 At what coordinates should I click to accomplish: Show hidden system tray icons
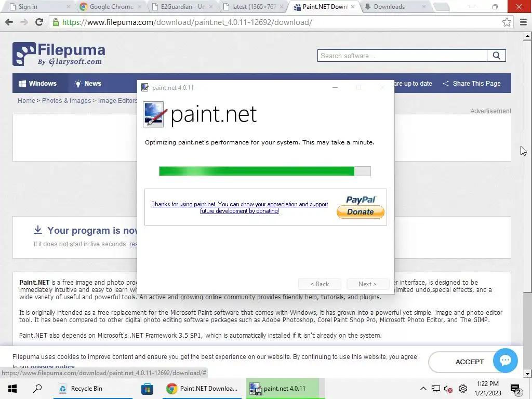423,389
